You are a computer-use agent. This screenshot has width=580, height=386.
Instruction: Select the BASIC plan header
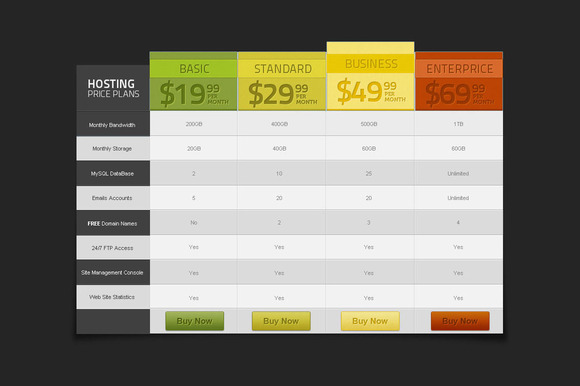pyautogui.click(x=193, y=69)
